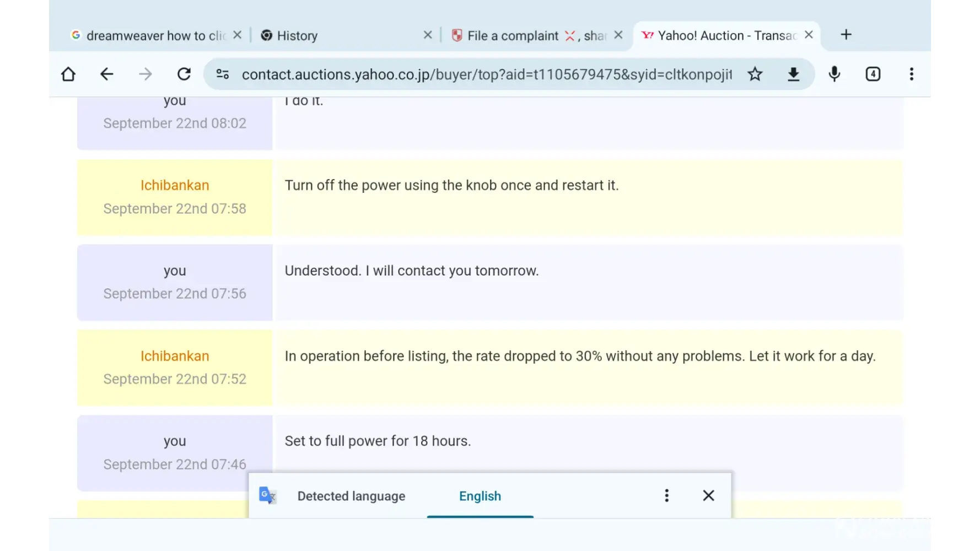Activate voice search microphone
Image resolution: width=980 pixels, height=551 pixels.
(834, 74)
